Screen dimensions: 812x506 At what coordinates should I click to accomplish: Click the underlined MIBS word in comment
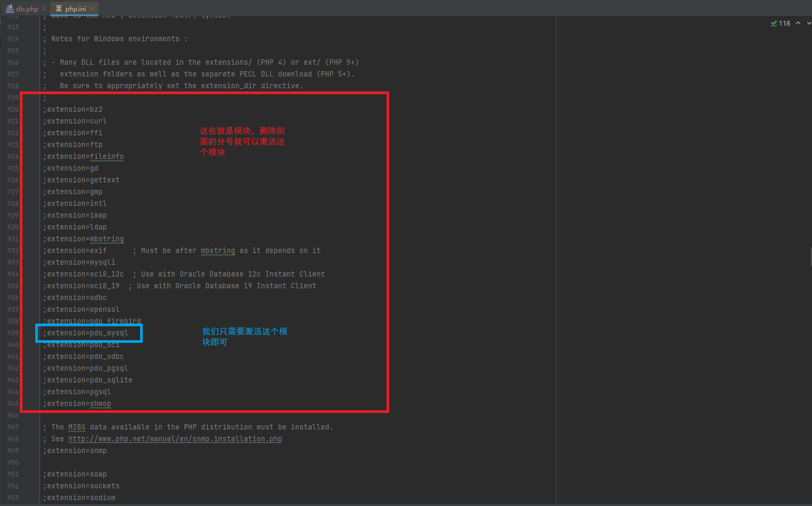[x=76, y=427]
